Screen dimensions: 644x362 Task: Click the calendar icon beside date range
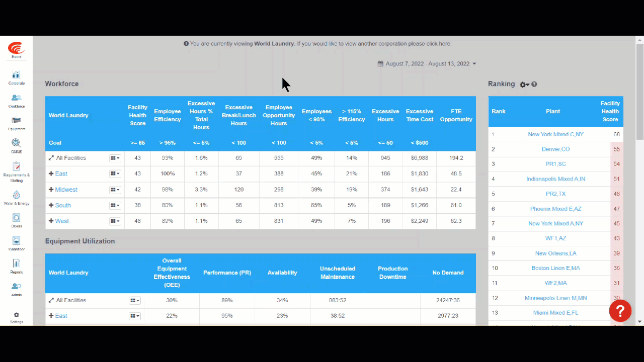pos(380,64)
